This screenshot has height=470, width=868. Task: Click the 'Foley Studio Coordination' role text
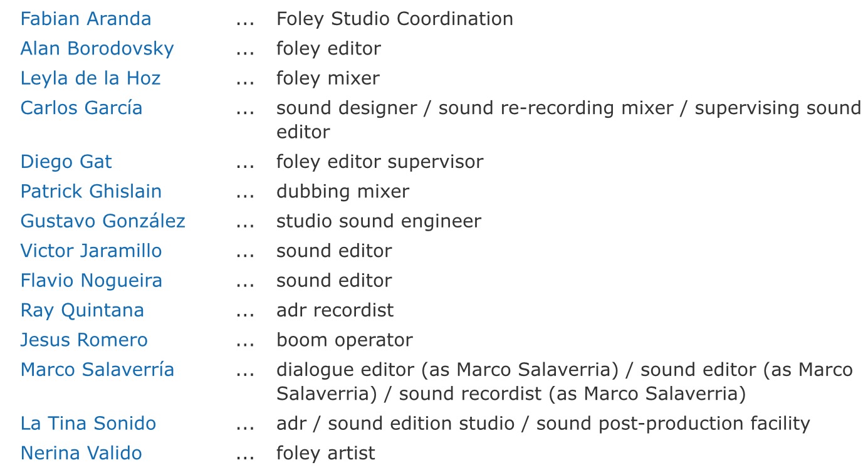coord(394,19)
